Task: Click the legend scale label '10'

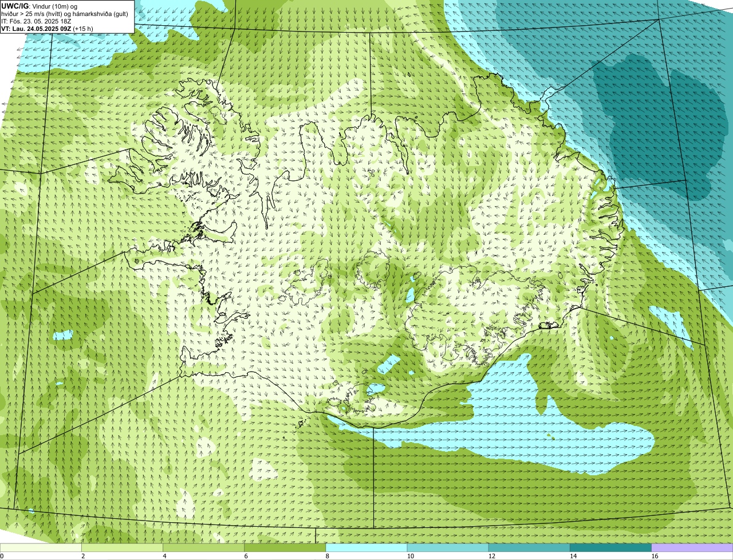Action: pyautogui.click(x=411, y=556)
